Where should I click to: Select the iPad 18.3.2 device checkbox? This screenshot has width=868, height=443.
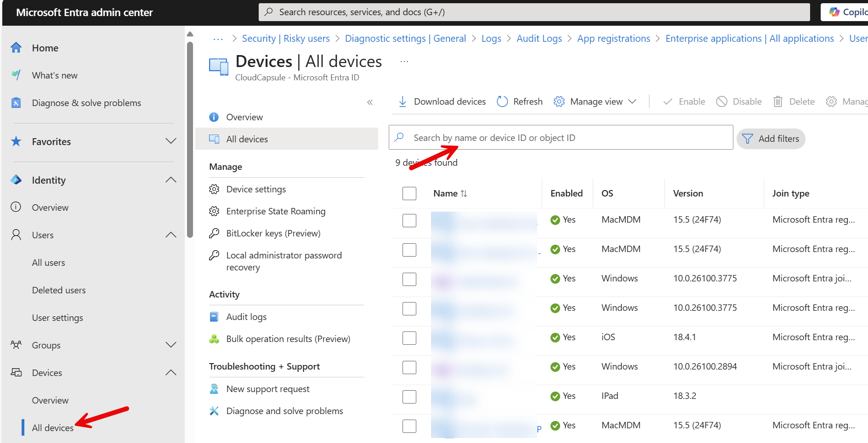[409, 397]
